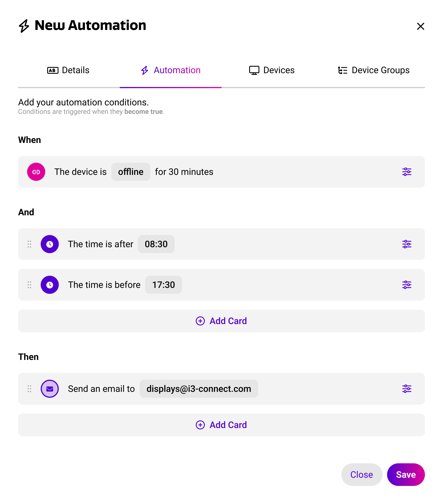The width and height of the screenshot is (443, 504).
Task: Select the 08:30 time value
Action: pos(156,244)
